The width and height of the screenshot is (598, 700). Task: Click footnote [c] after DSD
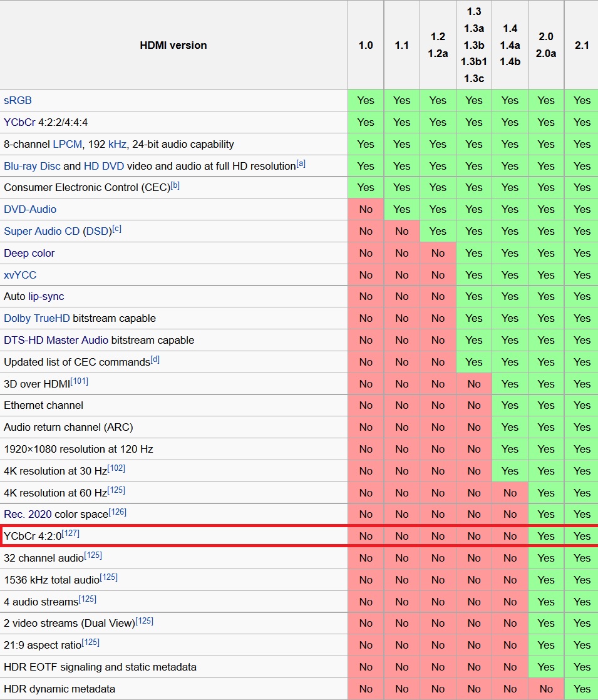[x=116, y=229]
